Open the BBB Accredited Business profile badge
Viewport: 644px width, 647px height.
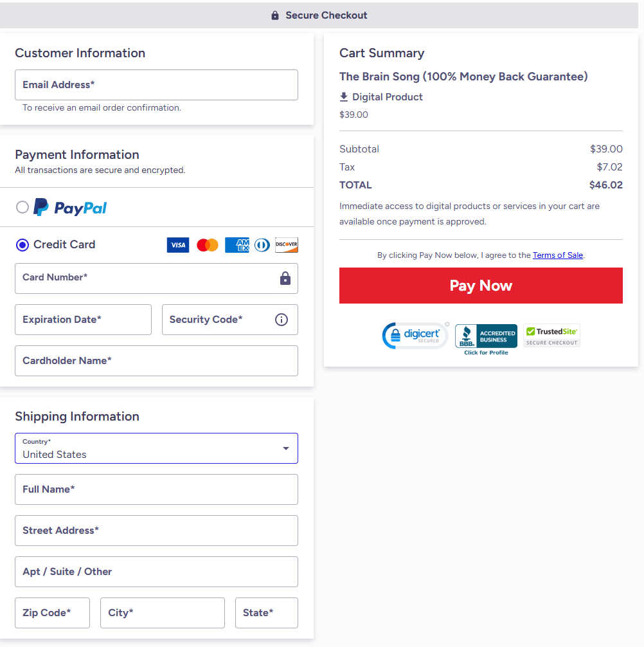click(x=486, y=338)
